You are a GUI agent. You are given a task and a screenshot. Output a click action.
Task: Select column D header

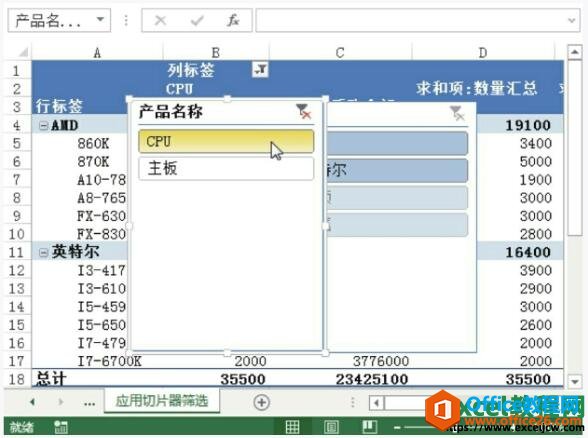483,52
